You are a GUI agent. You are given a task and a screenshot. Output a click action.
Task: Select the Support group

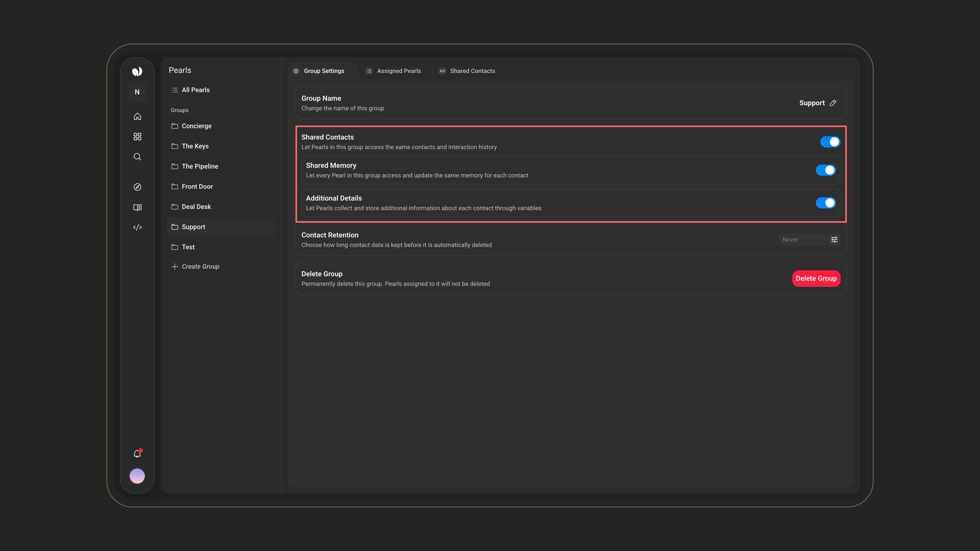pos(221,227)
